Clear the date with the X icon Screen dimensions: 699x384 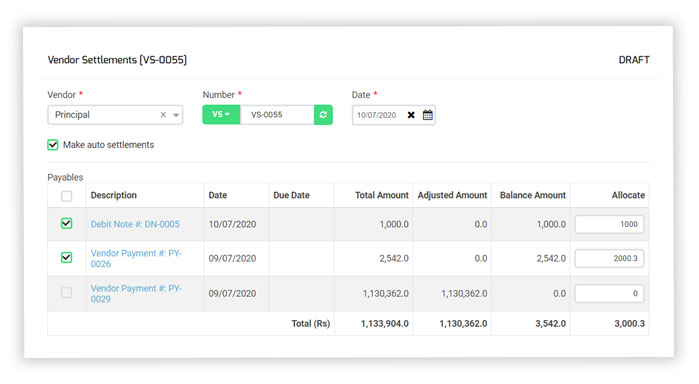[411, 115]
